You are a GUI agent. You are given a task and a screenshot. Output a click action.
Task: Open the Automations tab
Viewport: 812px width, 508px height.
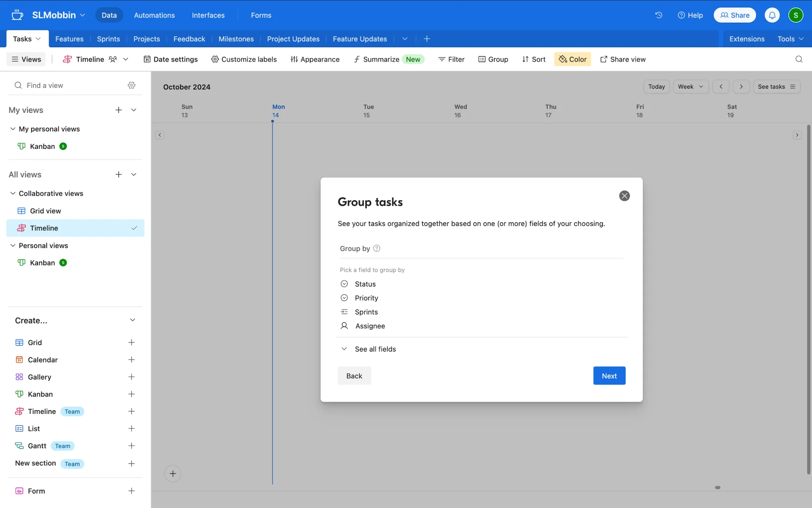(x=154, y=15)
